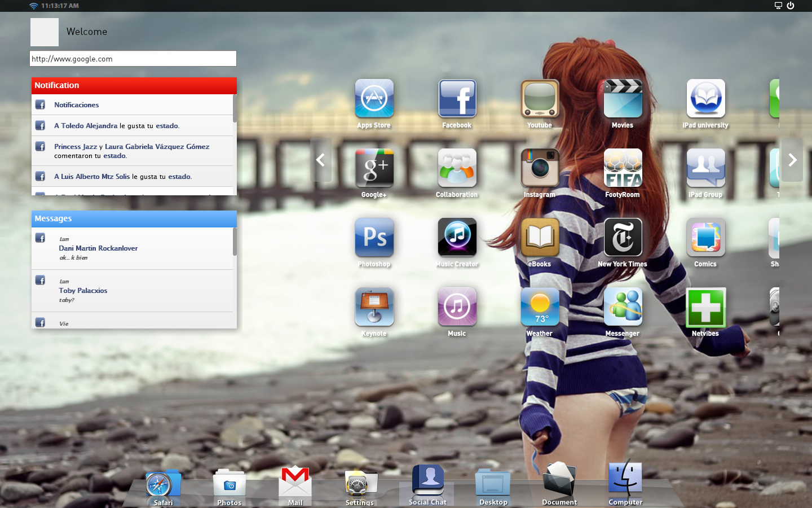Launch Mail from the dock
Screen dimensions: 812x508
coord(295,485)
